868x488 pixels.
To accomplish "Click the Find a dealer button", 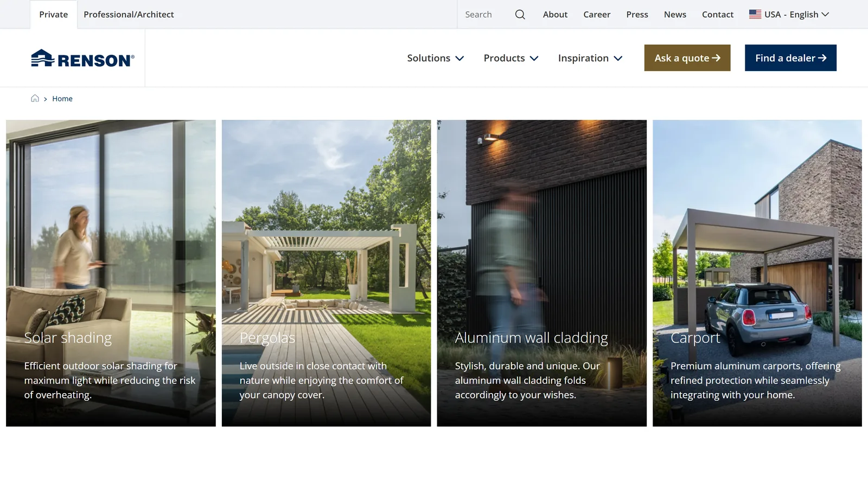I will tap(790, 58).
